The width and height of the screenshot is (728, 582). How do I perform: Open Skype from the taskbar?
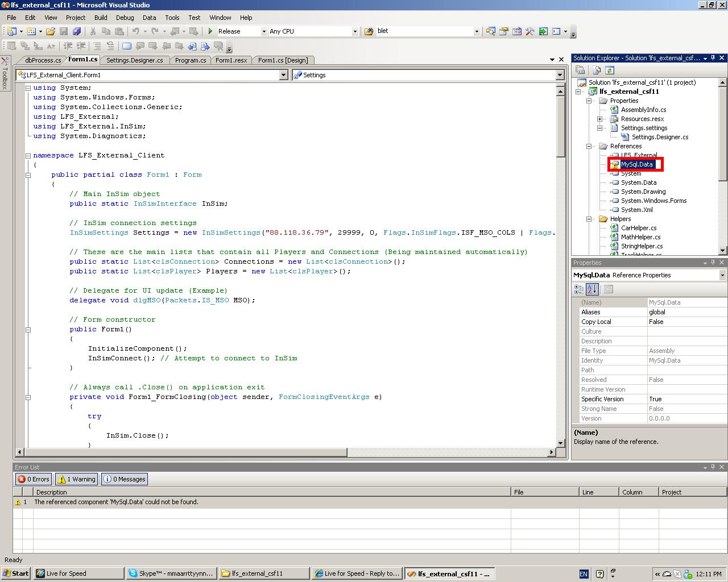171,573
